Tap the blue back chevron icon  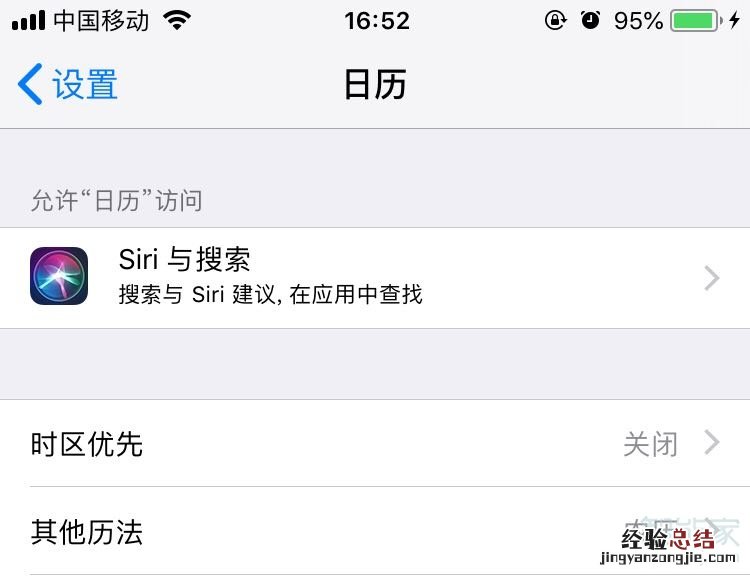(x=30, y=84)
